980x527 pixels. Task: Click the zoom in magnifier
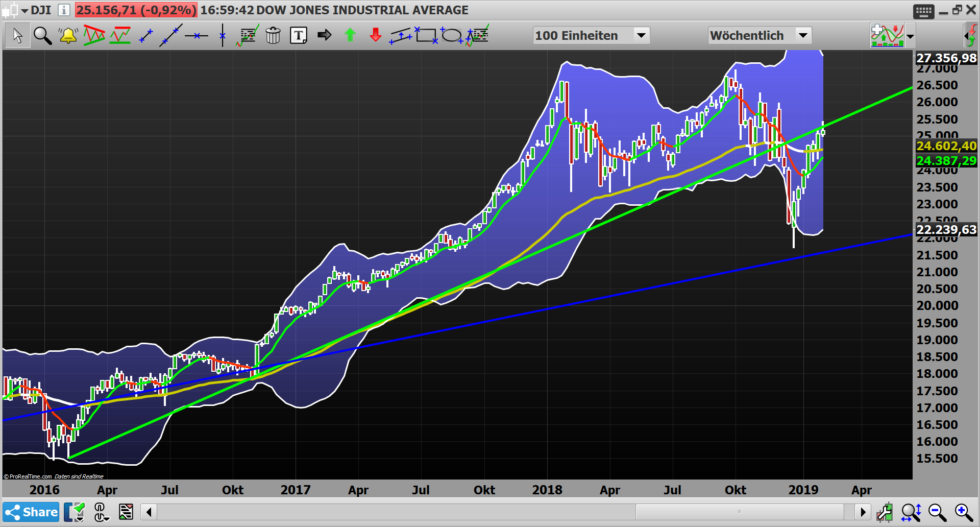pos(964,512)
